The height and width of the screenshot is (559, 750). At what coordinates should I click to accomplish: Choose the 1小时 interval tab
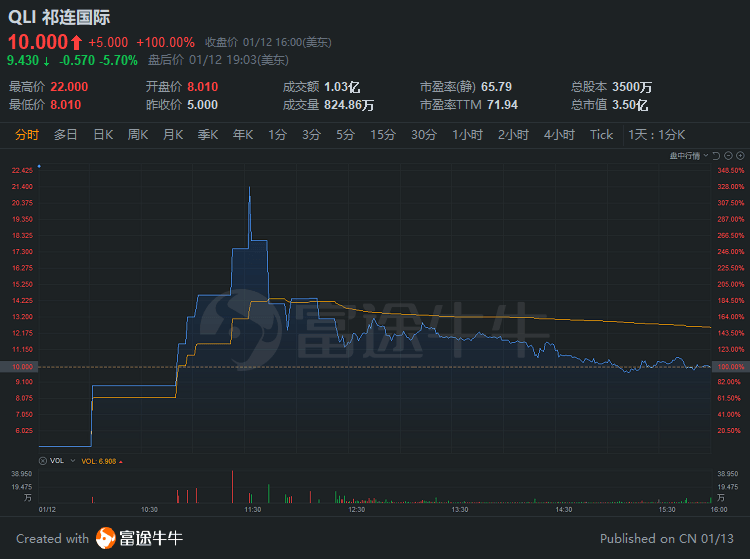pos(467,135)
